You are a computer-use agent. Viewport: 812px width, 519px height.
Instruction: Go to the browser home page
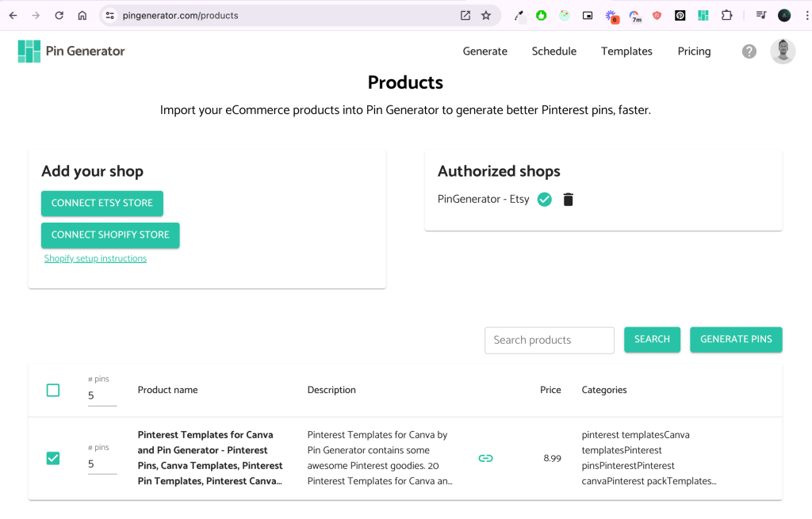click(82, 15)
